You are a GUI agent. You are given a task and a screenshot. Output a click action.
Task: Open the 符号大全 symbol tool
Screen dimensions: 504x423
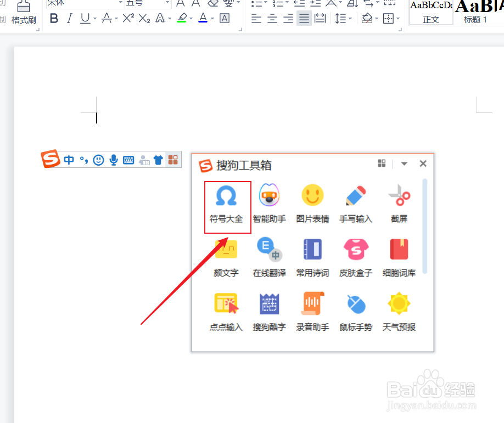pos(226,204)
